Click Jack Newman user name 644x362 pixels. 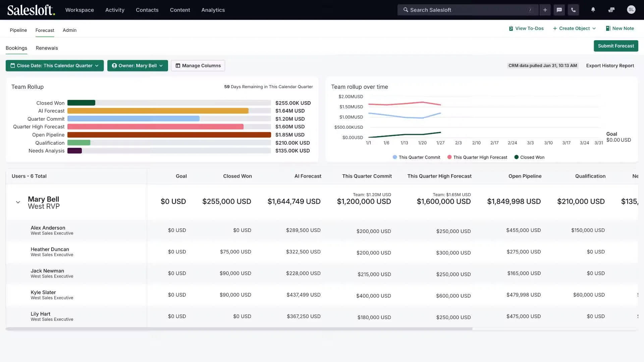click(x=47, y=271)
